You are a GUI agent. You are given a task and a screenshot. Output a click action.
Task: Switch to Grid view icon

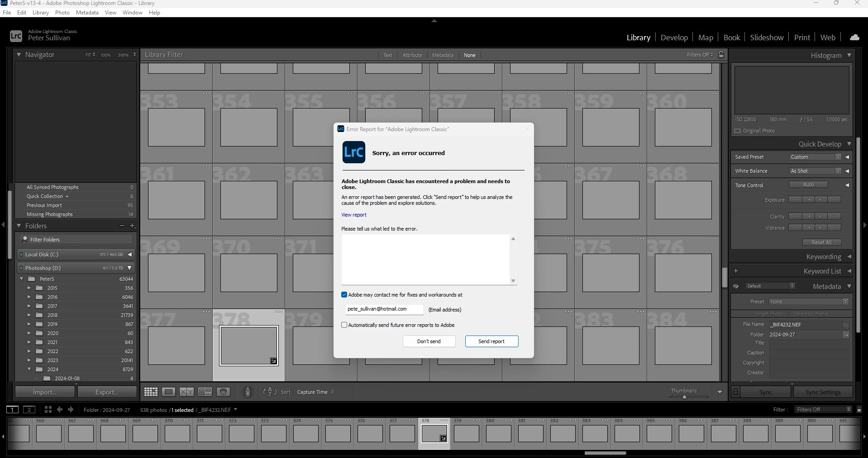[151, 392]
